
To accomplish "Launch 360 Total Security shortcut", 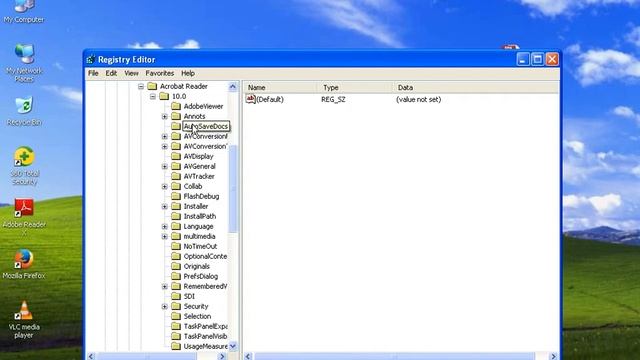I will [x=24, y=165].
